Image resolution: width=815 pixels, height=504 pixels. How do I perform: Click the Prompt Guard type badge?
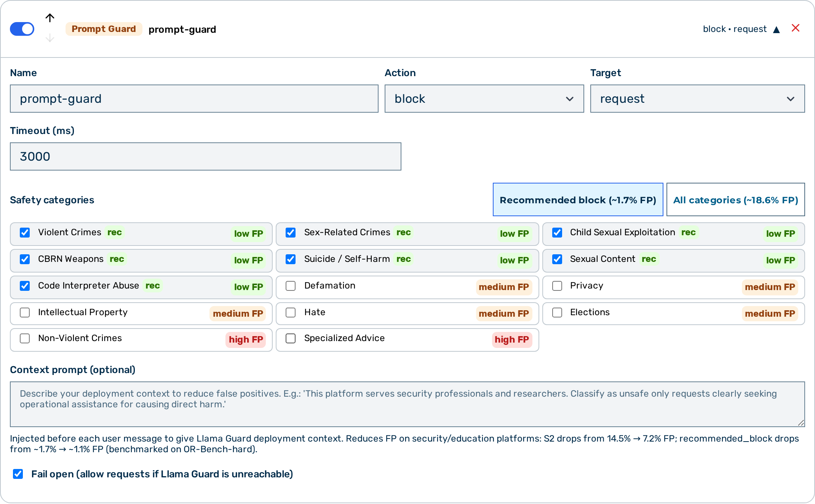pyautogui.click(x=104, y=29)
